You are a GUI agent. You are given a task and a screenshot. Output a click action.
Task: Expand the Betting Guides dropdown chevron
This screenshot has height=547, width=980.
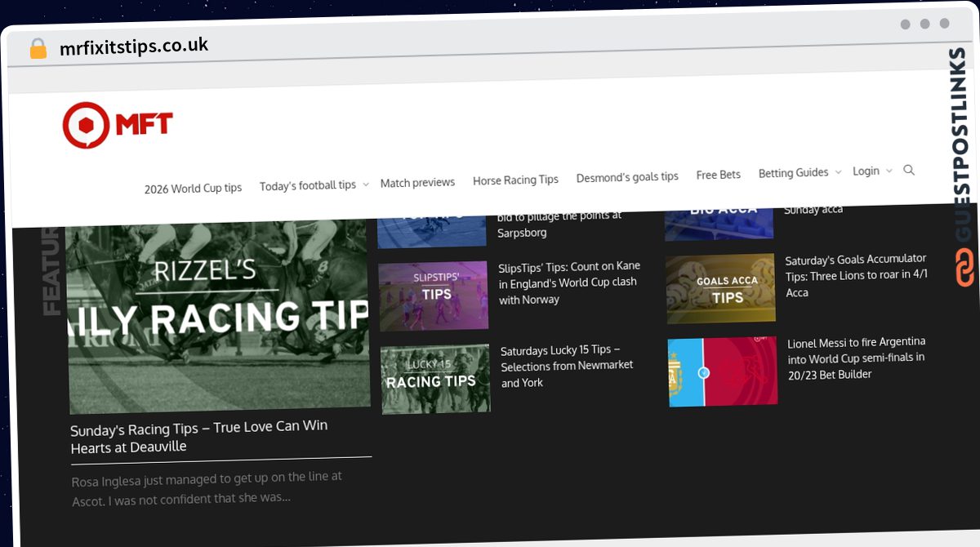pos(838,172)
